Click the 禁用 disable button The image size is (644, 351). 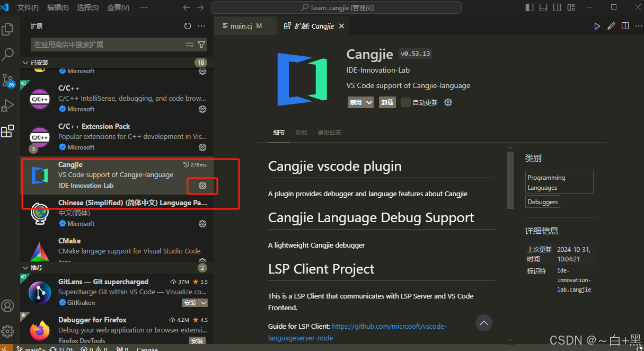tap(356, 102)
